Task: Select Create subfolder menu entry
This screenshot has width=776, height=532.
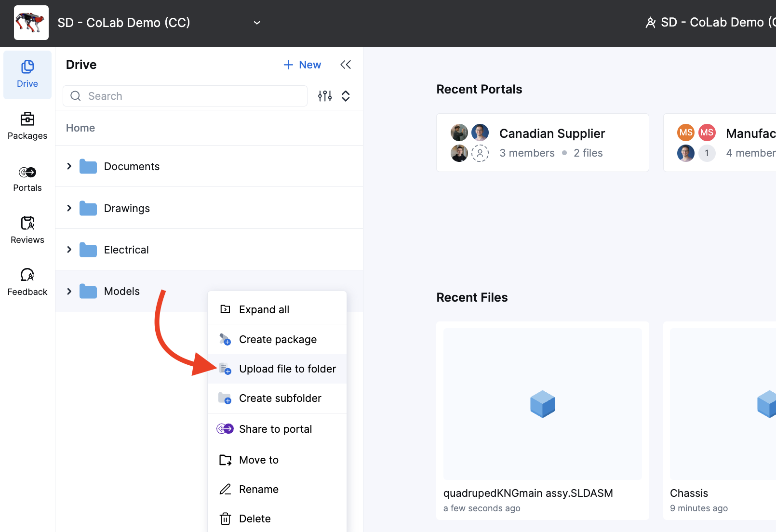Action: 277,398
